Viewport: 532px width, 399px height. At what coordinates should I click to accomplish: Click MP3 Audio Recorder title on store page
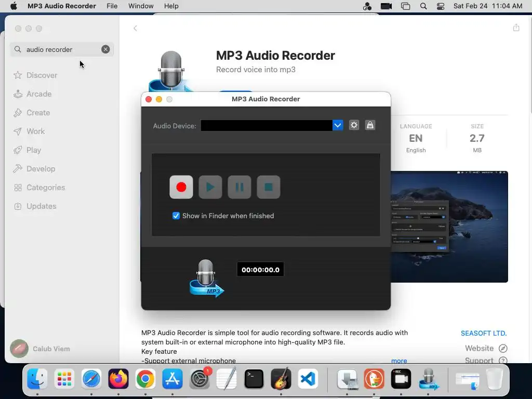tap(275, 55)
